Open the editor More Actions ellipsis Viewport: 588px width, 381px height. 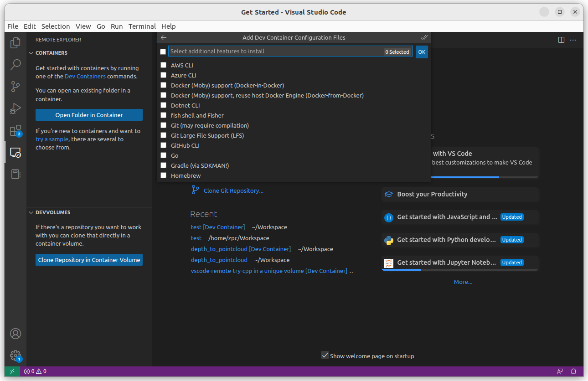[573, 40]
